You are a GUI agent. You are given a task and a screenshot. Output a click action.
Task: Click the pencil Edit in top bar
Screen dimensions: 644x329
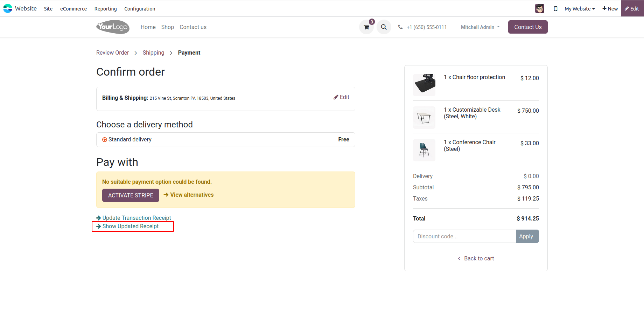tap(632, 9)
